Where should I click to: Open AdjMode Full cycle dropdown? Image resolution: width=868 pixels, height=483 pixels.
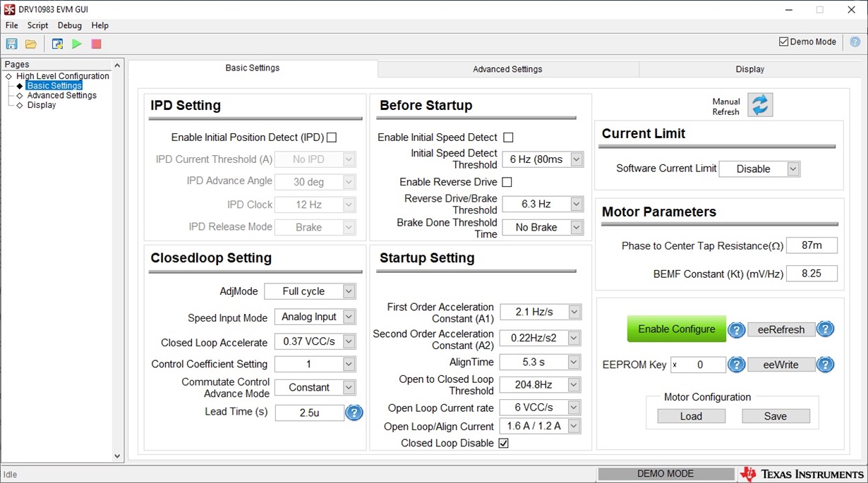310,291
